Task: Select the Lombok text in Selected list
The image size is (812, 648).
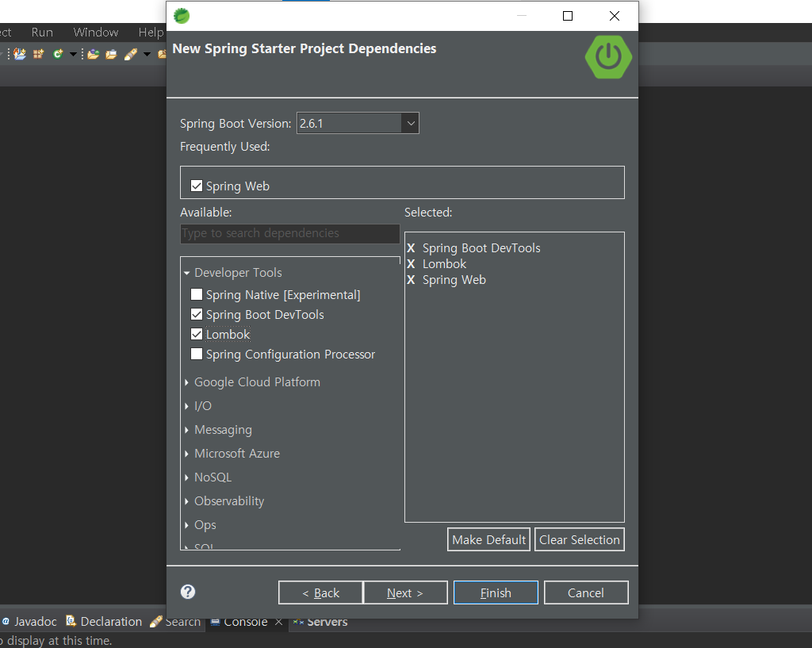Action: click(x=444, y=263)
